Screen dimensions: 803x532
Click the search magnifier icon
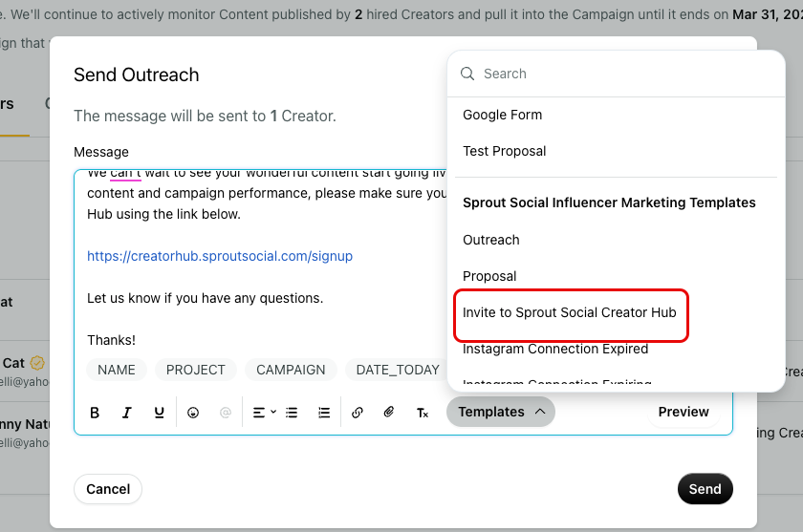[467, 74]
